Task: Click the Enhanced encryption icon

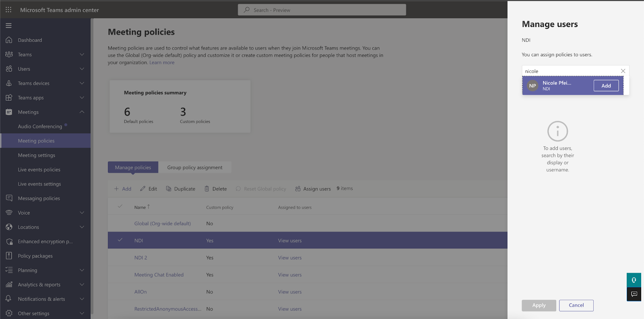Action: [9, 242]
